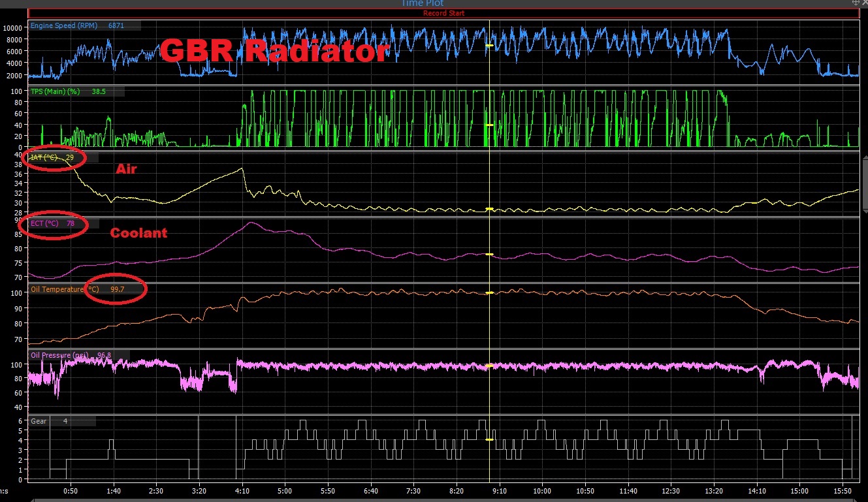Click the 10:50 time axis label

point(585,490)
